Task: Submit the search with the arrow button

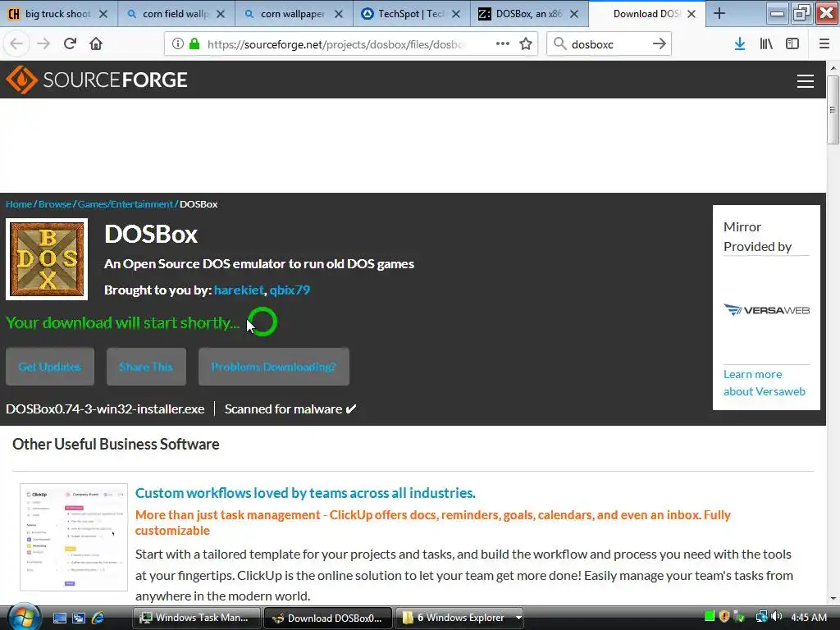Action: point(659,44)
